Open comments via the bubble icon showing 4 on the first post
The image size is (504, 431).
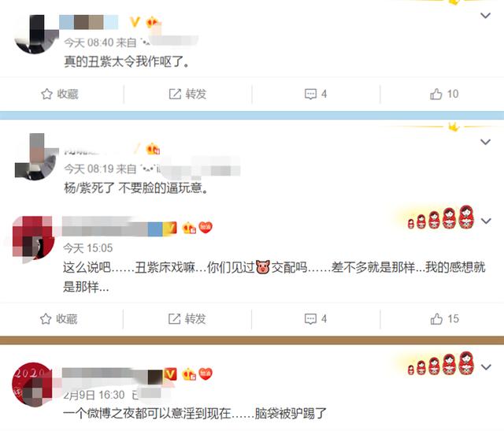point(310,94)
